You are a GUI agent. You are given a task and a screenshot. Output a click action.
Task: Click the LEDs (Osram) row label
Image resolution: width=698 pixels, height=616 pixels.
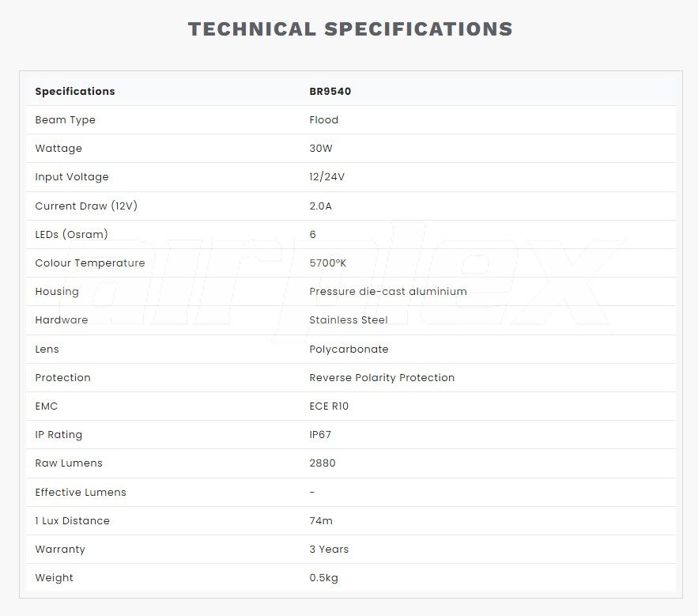click(71, 235)
